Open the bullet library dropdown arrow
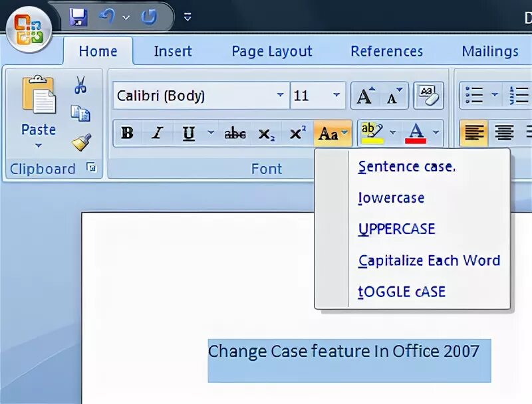Image resolution: width=532 pixels, height=404 pixels. pos(495,94)
